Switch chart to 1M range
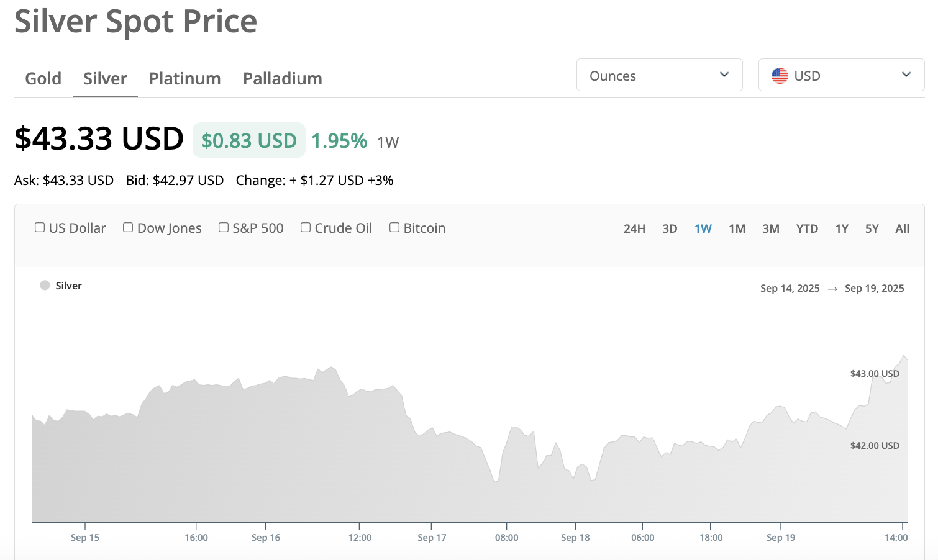The image size is (938, 560). click(737, 229)
